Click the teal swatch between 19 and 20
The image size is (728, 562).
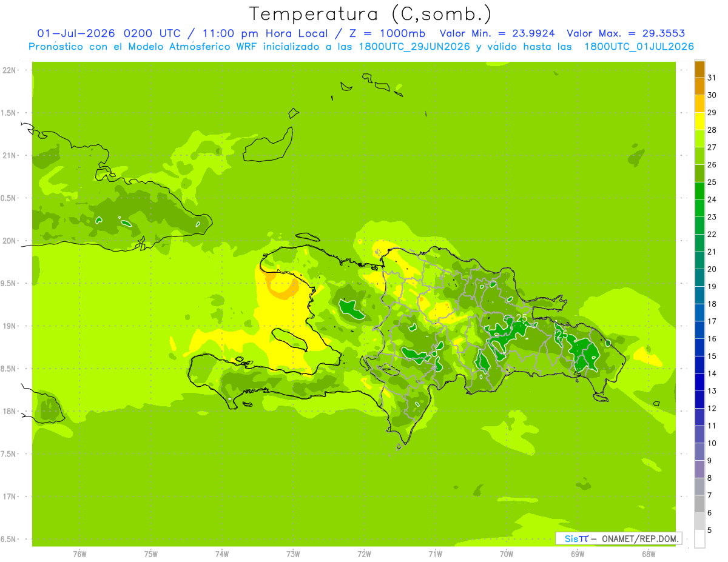point(699,278)
